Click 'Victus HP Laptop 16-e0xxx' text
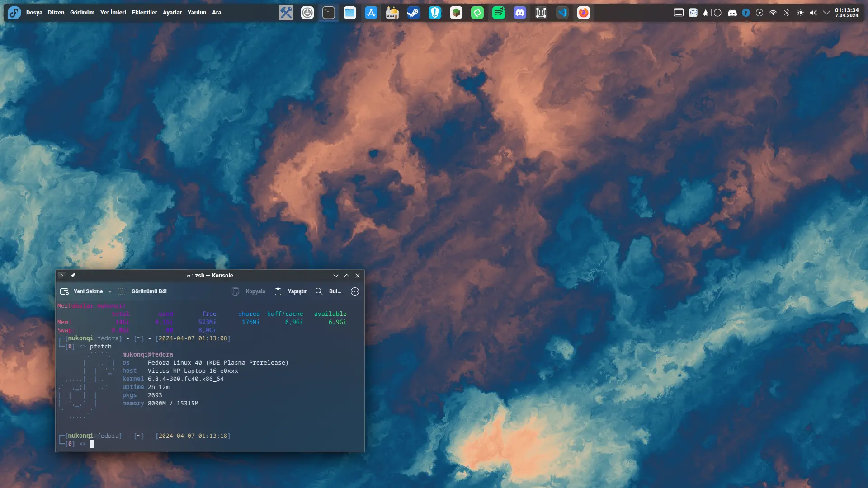The image size is (868, 488). pyautogui.click(x=193, y=371)
